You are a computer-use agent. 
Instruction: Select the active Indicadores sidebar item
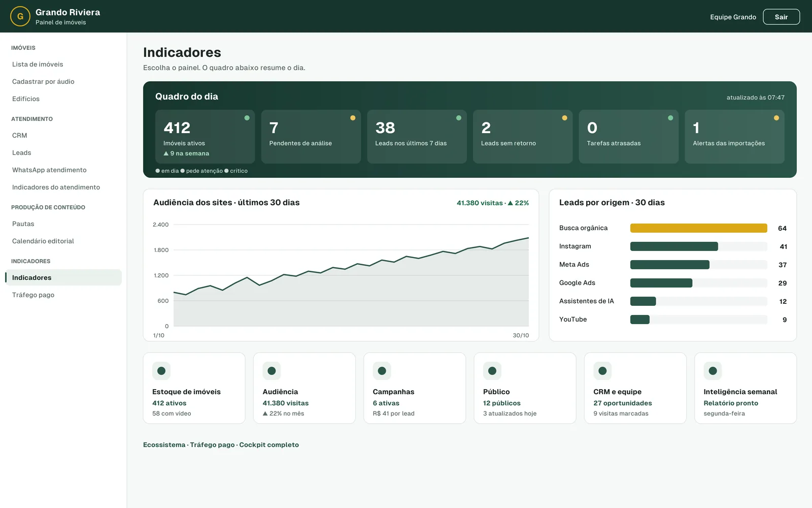63,277
